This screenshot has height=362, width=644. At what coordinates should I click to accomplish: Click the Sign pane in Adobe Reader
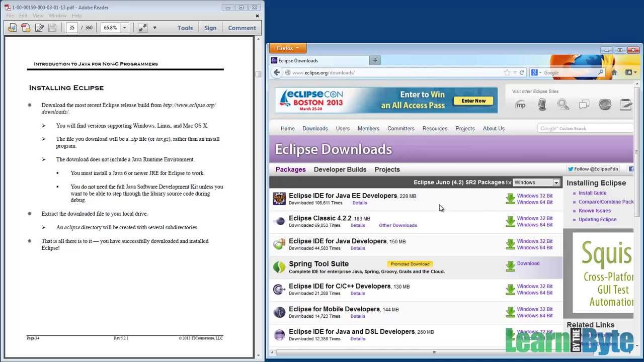[x=210, y=28]
